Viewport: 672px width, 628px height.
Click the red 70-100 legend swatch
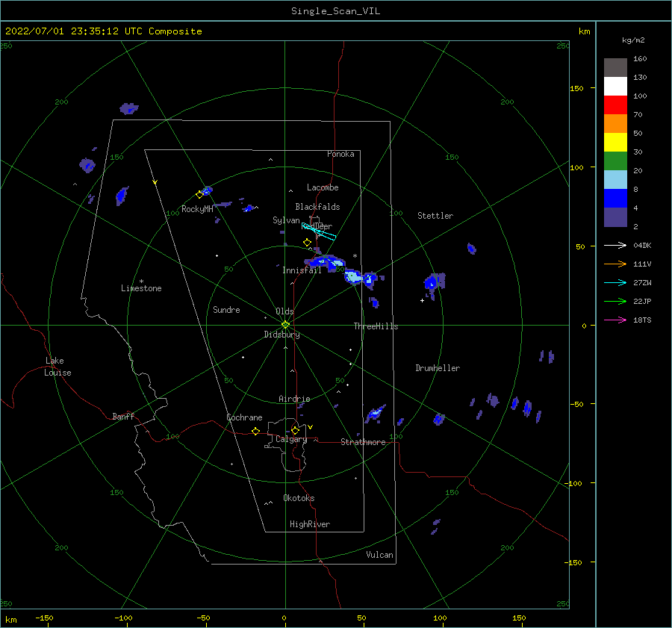coord(615,105)
